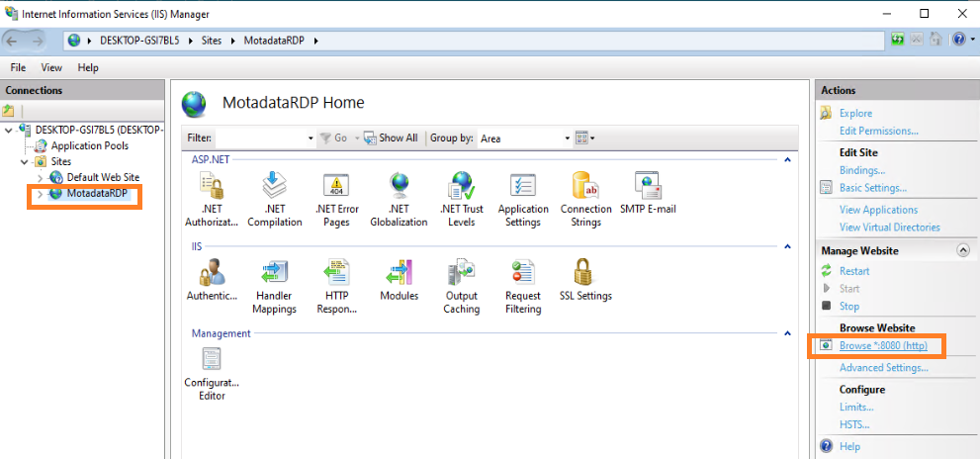Viewport: 980px width, 459px height.
Task: Open HTTP Response Headers feature
Action: (336, 286)
